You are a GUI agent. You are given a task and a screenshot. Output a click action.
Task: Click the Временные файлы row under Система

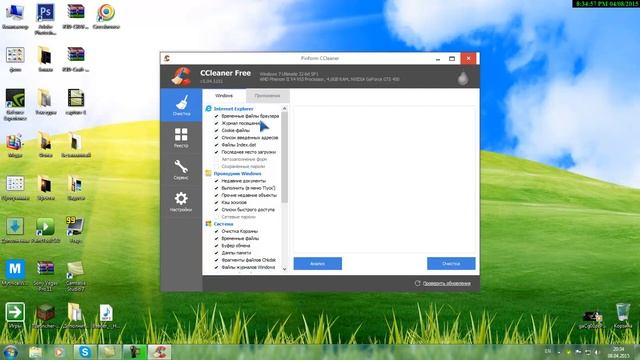tap(240, 238)
